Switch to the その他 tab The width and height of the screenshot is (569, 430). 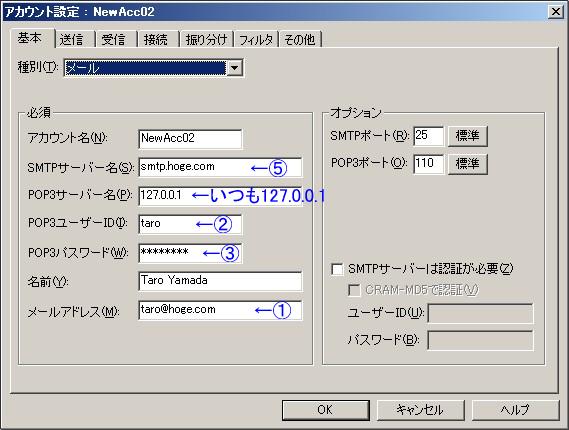coord(300,39)
